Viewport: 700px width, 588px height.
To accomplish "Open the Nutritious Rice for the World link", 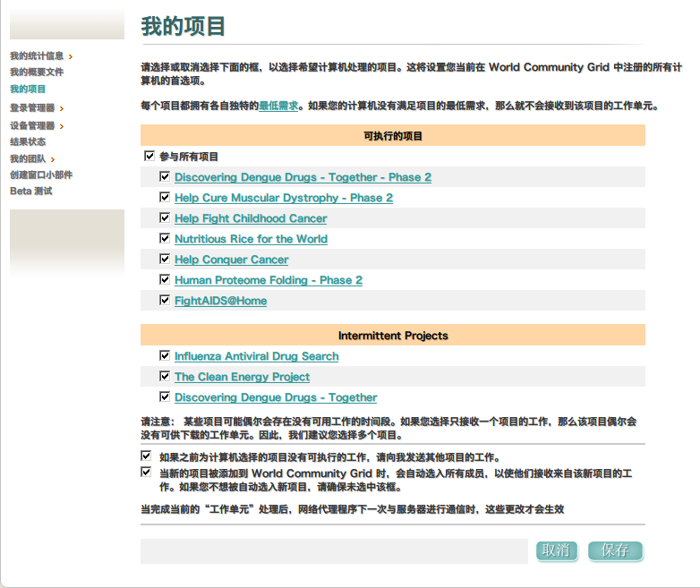I will [x=251, y=239].
